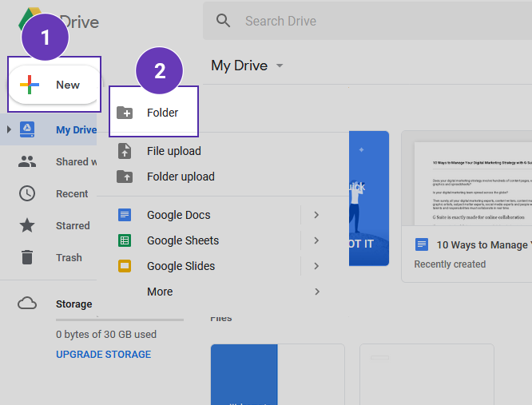532x405 pixels.
Task: Expand Google Docs submenu arrow
Action: tap(316, 215)
